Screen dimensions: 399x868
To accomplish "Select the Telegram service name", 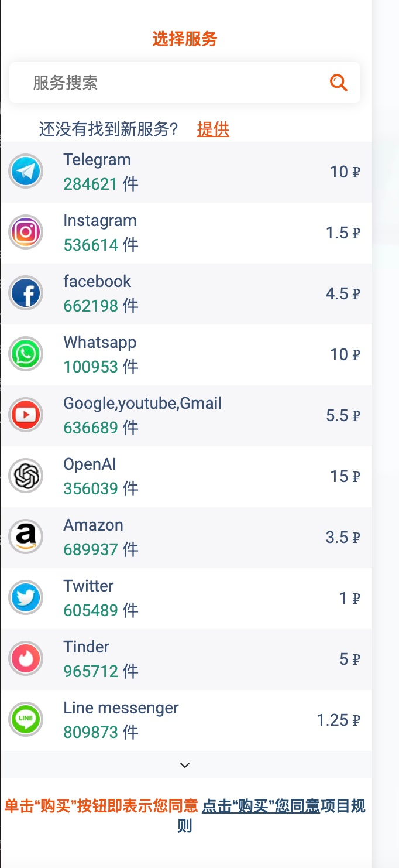I will click(x=97, y=160).
